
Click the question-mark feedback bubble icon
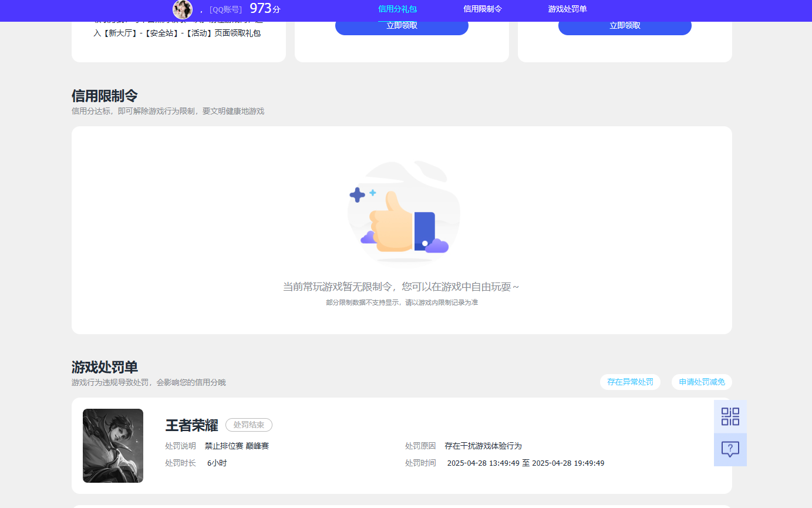click(x=730, y=449)
